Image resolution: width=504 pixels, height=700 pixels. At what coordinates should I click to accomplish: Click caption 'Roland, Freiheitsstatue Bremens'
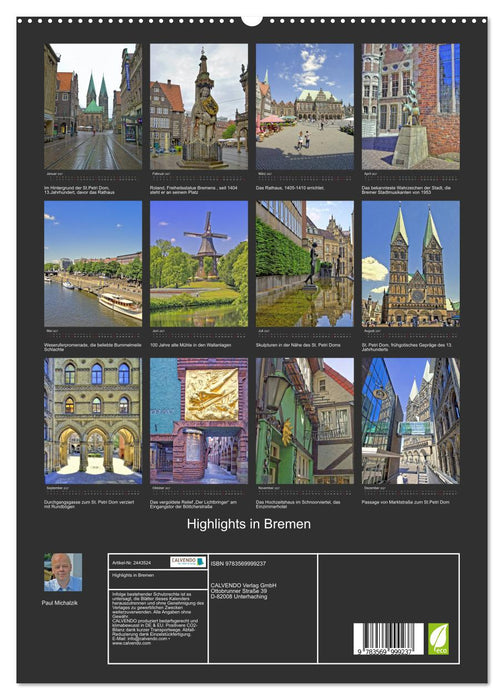tap(194, 190)
